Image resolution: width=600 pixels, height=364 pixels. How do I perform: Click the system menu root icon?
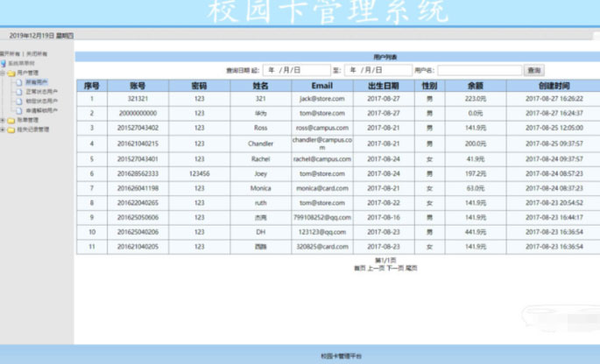[4, 63]
